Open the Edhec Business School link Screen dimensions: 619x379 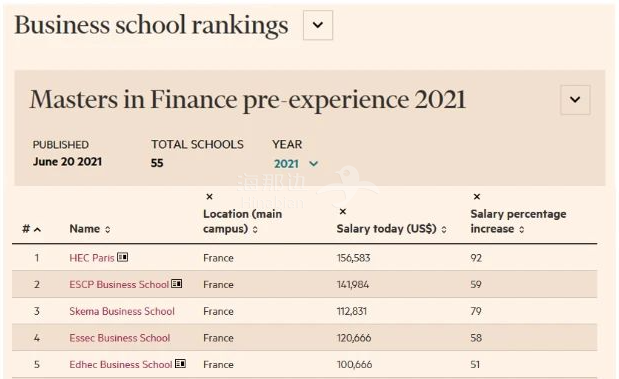pos(121,364)
